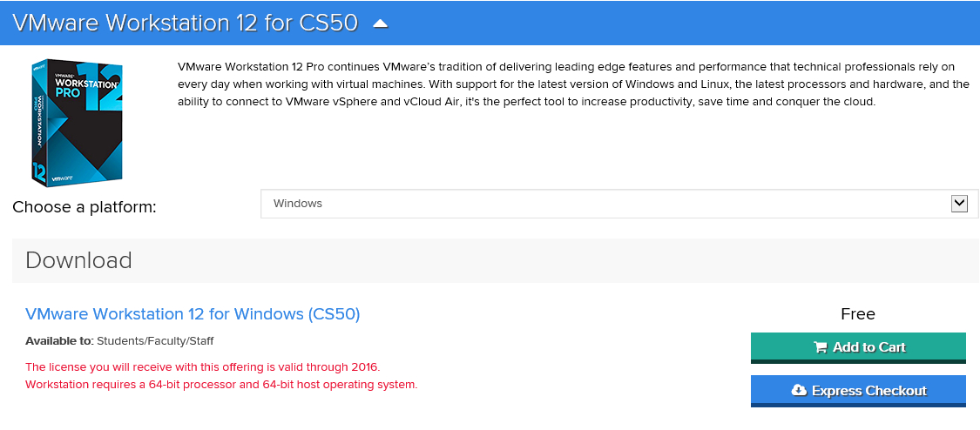Click the red license validity notice
The height and width of the screenshot is (430, 980).
point(202,366)
